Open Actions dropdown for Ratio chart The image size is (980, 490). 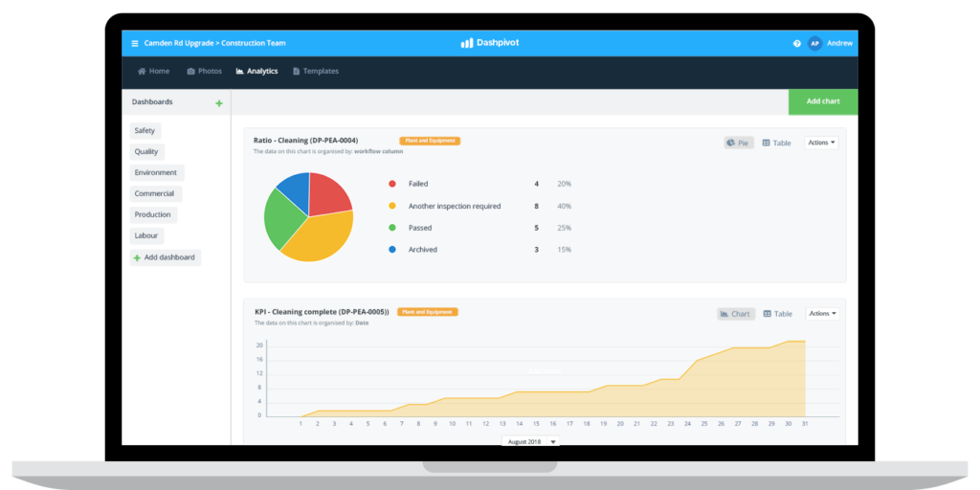(x=821, y=143)
